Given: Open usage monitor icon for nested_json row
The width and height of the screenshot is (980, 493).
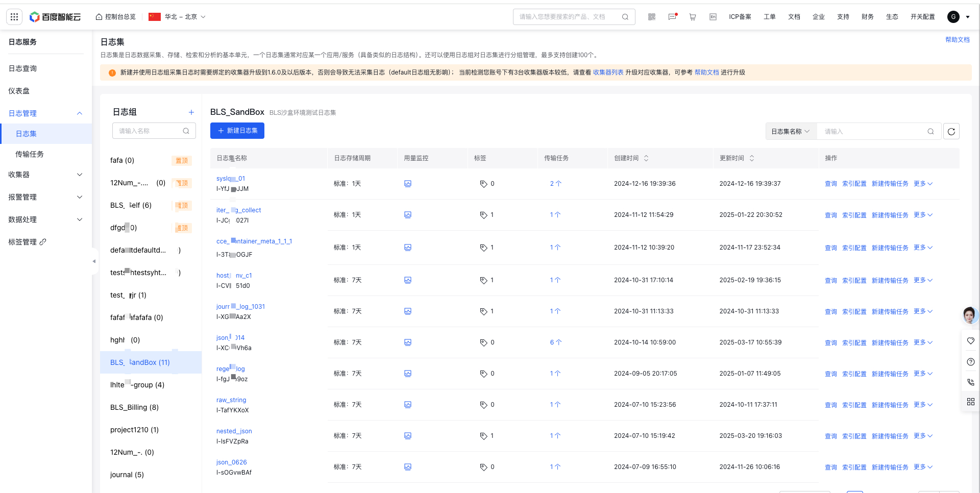Looking at the screenshot, I should pos(408,436).
